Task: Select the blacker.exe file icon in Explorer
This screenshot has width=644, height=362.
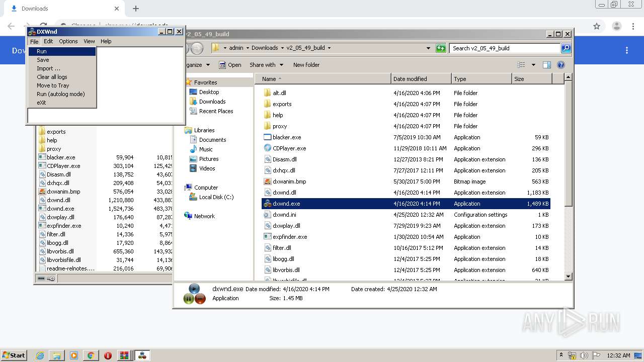Action: click(x=268, y=137)
